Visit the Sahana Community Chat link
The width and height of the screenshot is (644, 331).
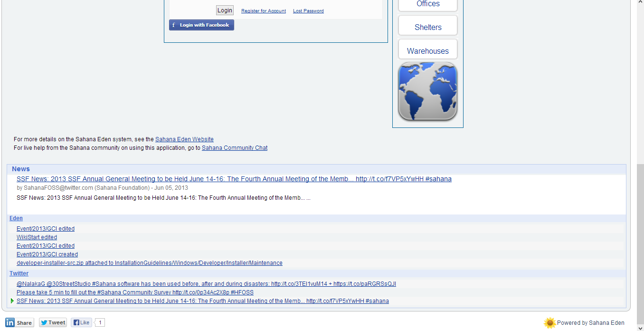pyautogui.click(x=235, y=148)
